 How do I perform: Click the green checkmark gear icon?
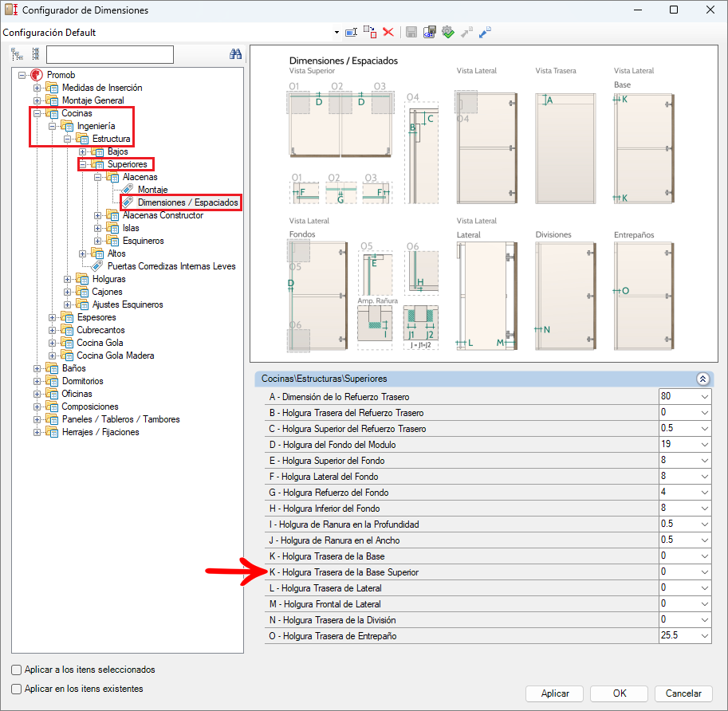tap(448, 33)
